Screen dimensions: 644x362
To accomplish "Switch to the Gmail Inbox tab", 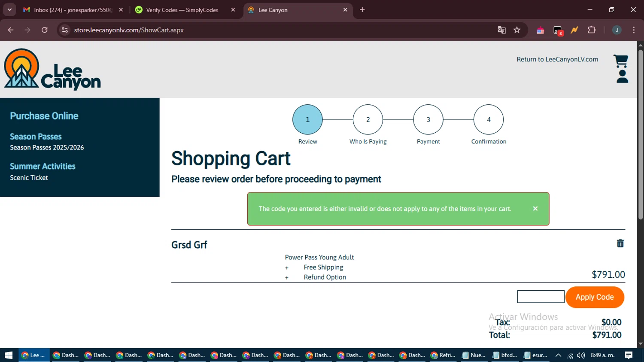I will pos(73,10).
